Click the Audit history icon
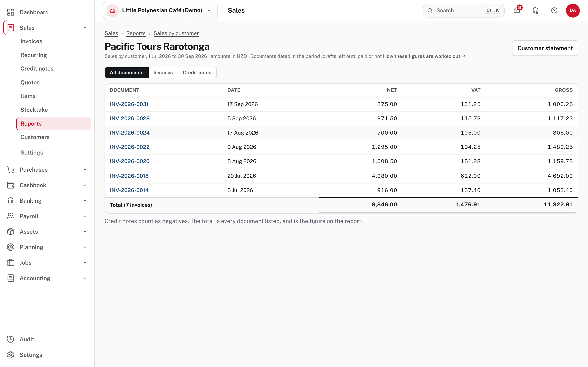Viewport: 588px width, 367px height. coord(11,339)
